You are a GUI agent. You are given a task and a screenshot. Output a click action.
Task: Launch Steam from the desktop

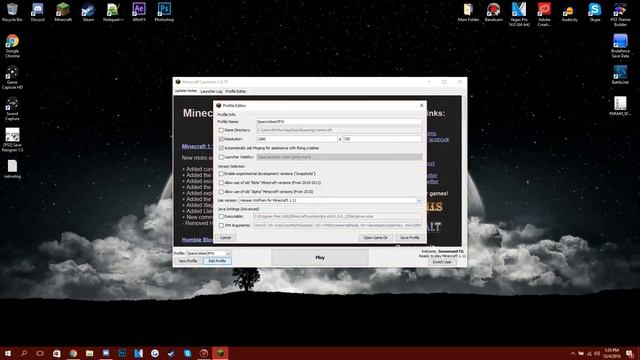click(x=88, y=12)
